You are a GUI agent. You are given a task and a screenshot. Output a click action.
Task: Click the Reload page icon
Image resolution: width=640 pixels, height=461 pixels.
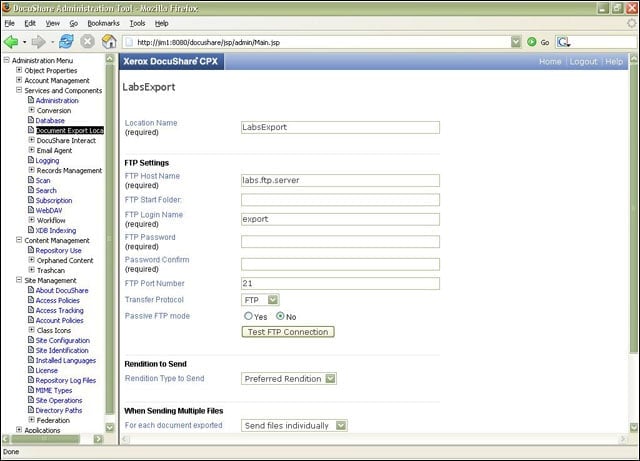66,41
